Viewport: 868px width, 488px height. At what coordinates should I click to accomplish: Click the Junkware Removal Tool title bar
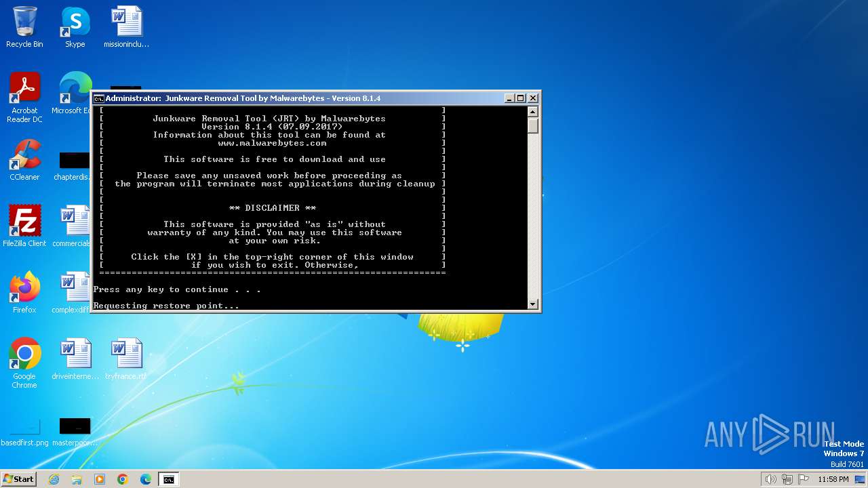pyautogui.click(x=305, y=98)
